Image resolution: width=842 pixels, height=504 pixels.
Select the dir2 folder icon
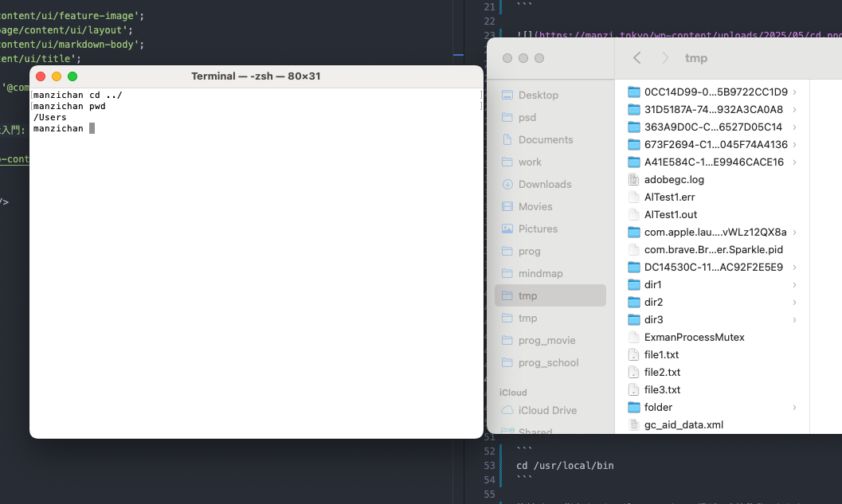coord(634,303)
